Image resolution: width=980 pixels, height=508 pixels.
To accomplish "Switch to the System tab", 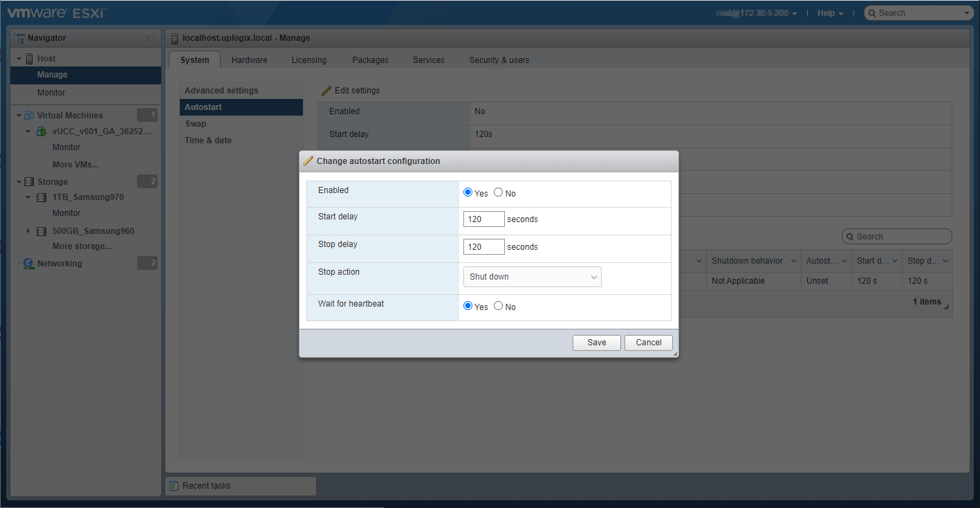I will (194, 60).
